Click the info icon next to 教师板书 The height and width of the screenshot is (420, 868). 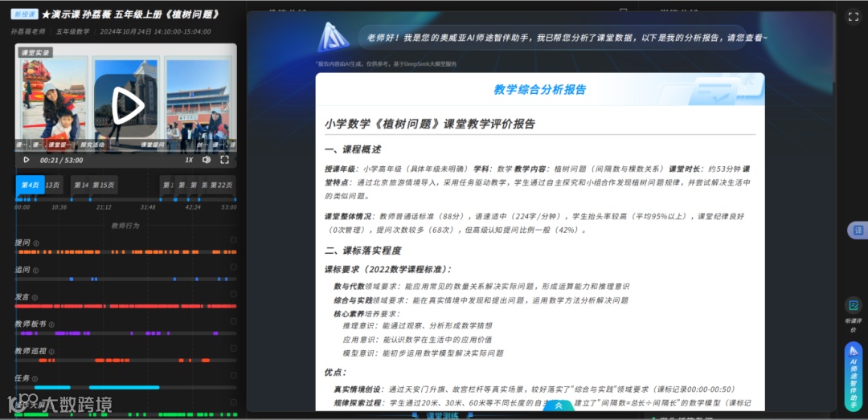pos(51,324)
